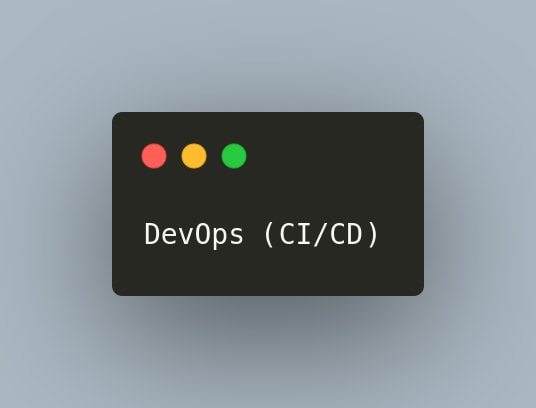The width and height of the screenshot is (536, 408).
Task: Click the word DevOps
Action: click(x=194, y=234)
